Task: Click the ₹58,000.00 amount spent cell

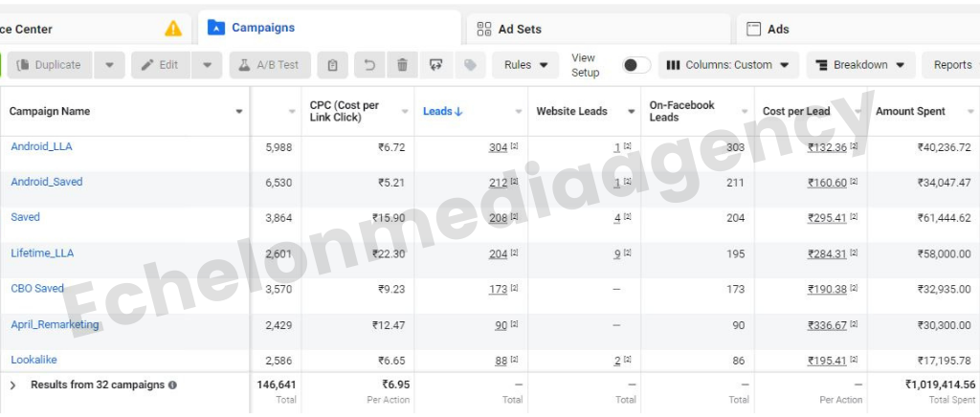Action: point(945,254)
